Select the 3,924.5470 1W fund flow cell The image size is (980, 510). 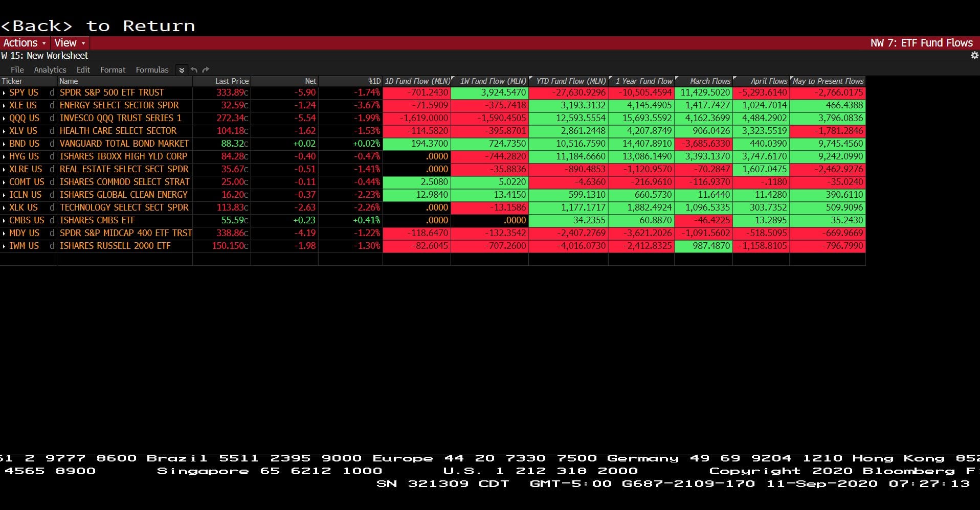490,92
